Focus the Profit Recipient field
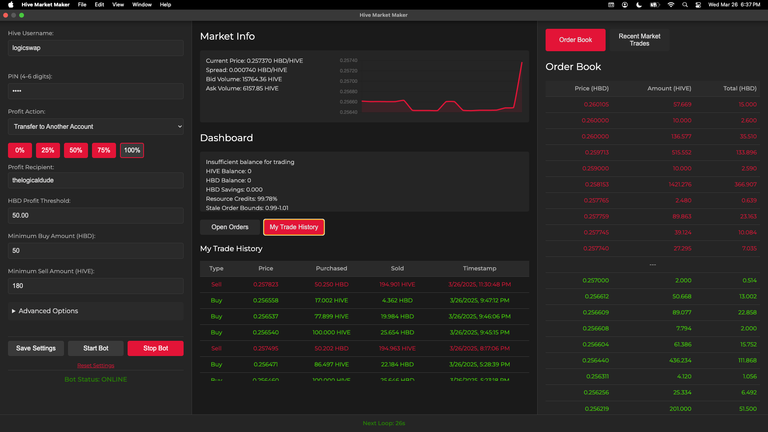Viewport: 768px width, 432px height. tap(96, 180)
